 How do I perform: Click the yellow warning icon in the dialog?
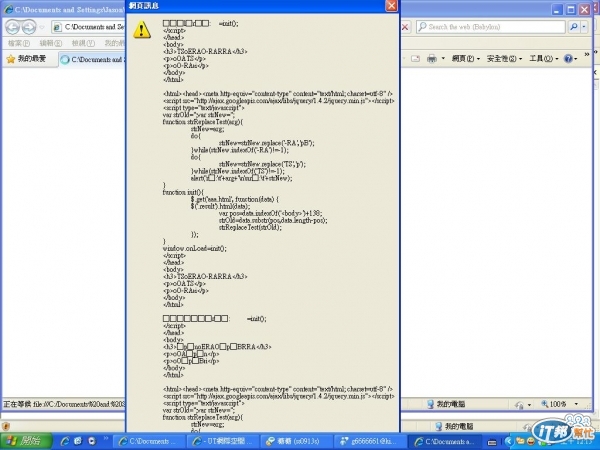tap(142, 29)
